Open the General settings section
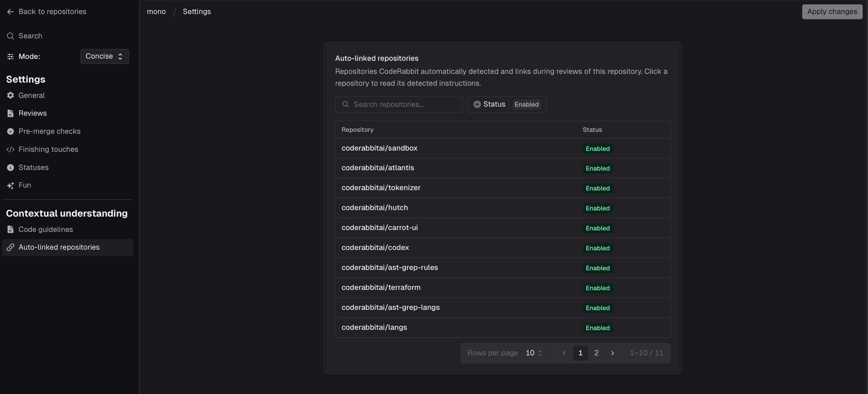 67,96
